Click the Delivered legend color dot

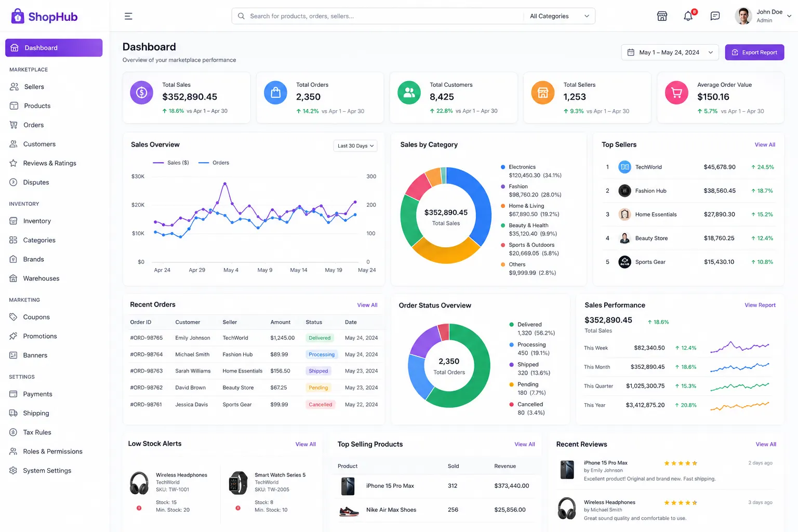(512, 325)
